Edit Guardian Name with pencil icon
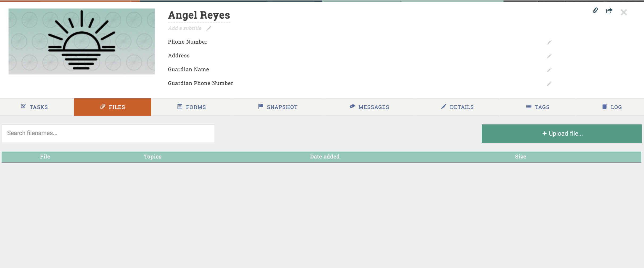The width and height of the screenshot is (644, 268). (549, 70)
